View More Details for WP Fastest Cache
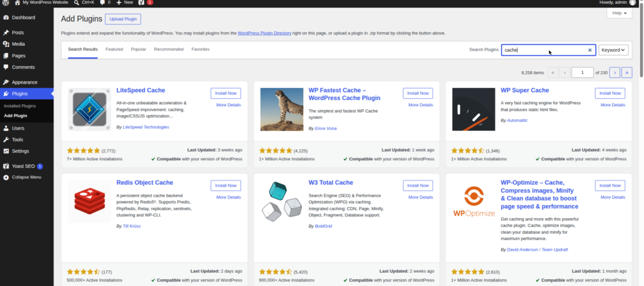Viewport: 644px width, 286px height. point(421,105)
